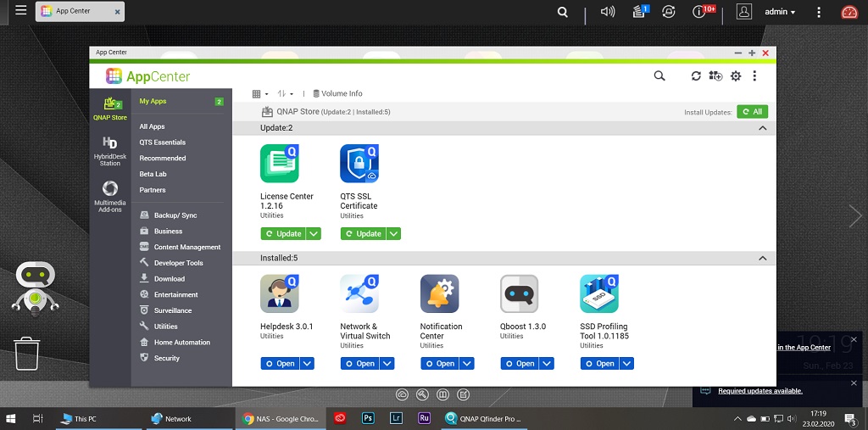Open the All Apps category
The height and width of the screenshot is (430, 868).
click(153, 126)
